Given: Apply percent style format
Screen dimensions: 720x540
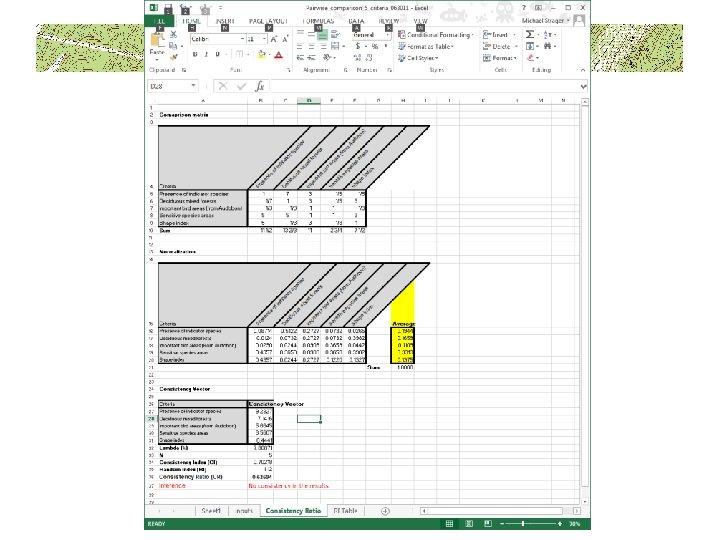Looking at the screenshot, I should [x=375, y=46].
